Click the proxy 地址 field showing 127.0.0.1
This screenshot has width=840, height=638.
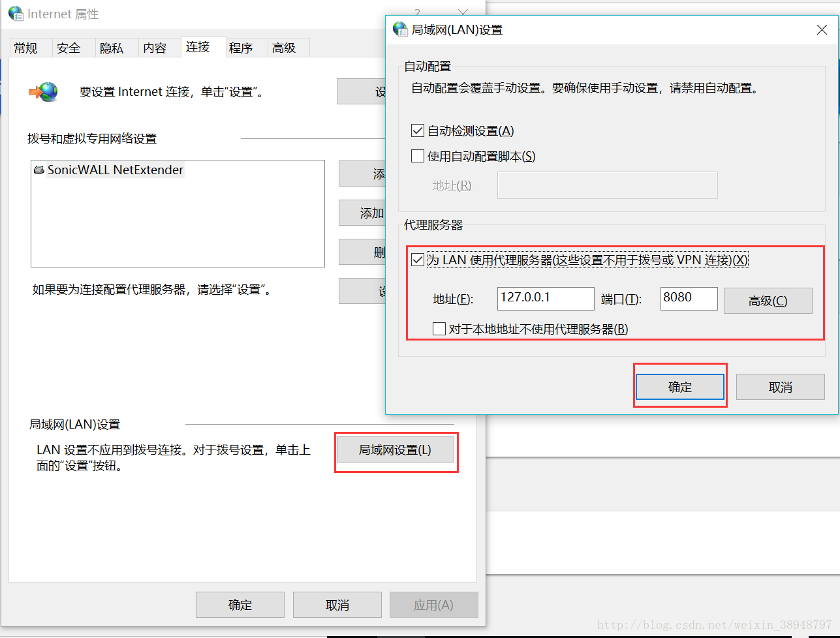point(545,298)
